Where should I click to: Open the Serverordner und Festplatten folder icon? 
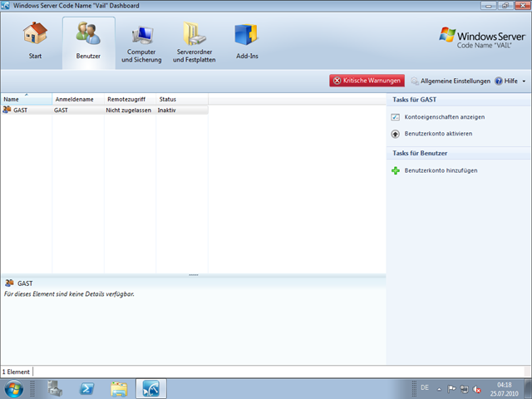[x=195, y=33]
